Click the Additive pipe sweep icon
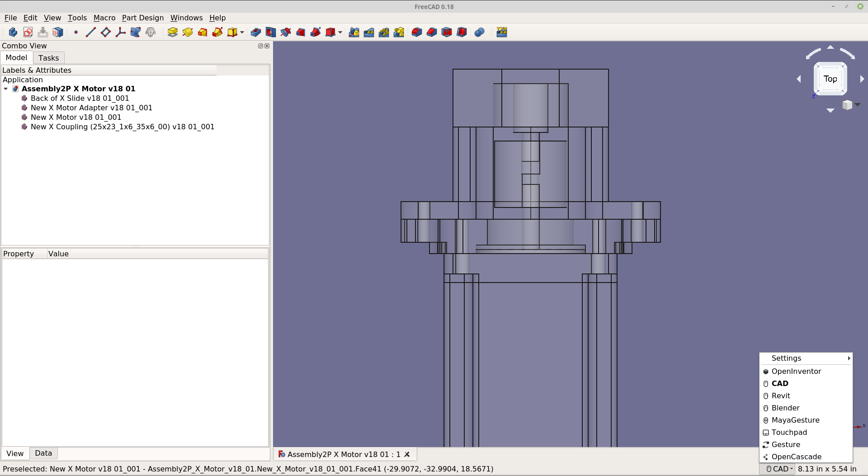The height and width of the screenshot is (476, 868). tap(217, 32)
